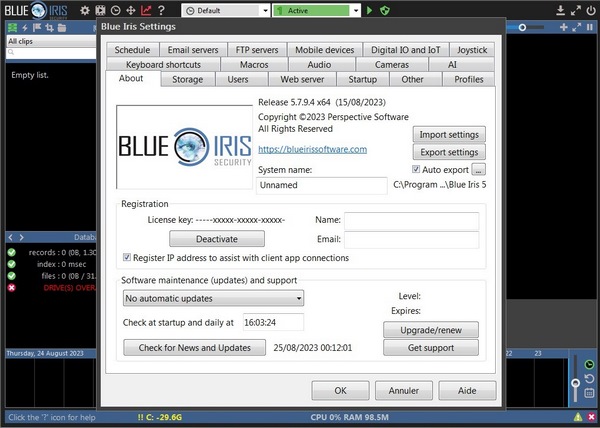The width and height of the screenshot is (600, 428).
Task: Click the crop icon in clips toolbar
Action: click(x=49, y=27)
